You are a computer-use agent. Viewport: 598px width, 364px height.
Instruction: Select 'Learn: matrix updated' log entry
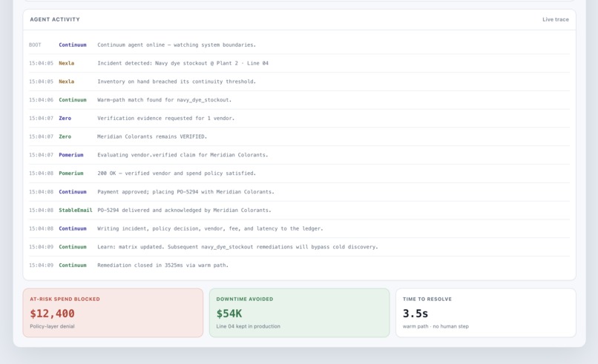pos(299,247)
